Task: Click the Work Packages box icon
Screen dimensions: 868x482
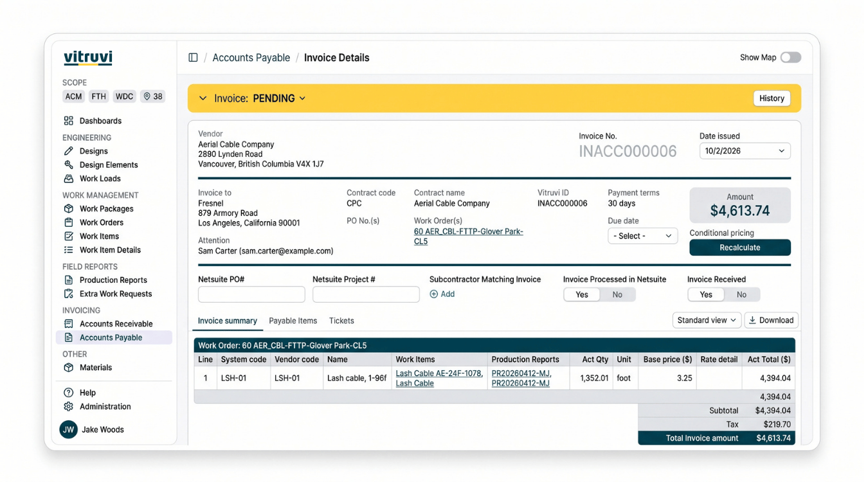Action: click(x=69, y=209)
